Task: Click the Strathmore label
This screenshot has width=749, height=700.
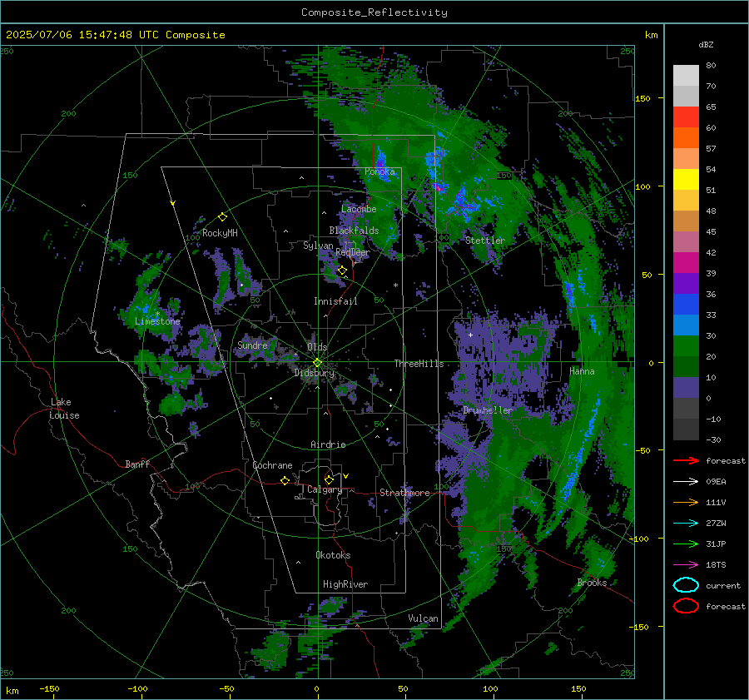Action: click(x=404, y=493)
